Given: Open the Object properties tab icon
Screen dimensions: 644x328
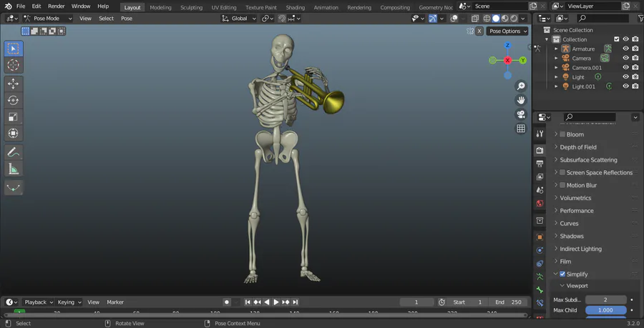Looking at the screenshot, I should (x=540, y=237).
